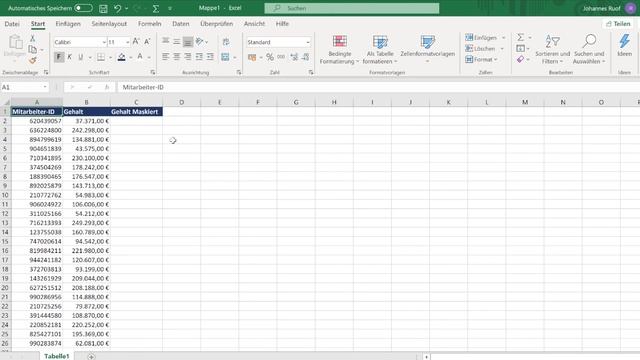
Task: Open Sortieren und Filtern
Action: (x=553, y=49)
